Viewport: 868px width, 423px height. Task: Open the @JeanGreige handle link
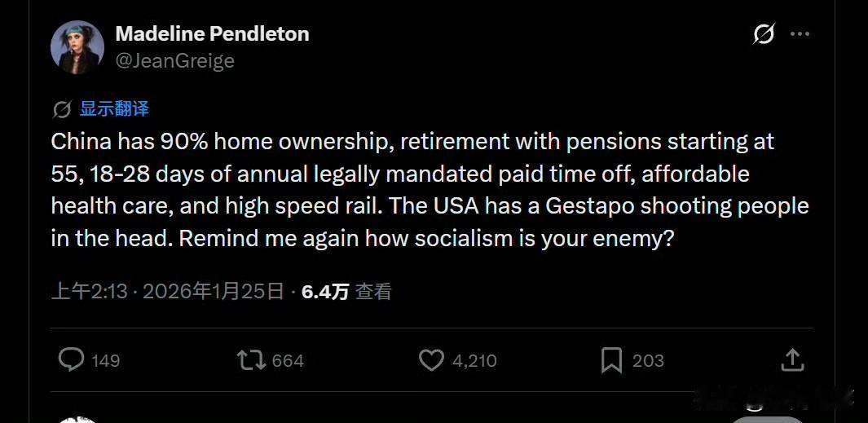click(174, 60)
